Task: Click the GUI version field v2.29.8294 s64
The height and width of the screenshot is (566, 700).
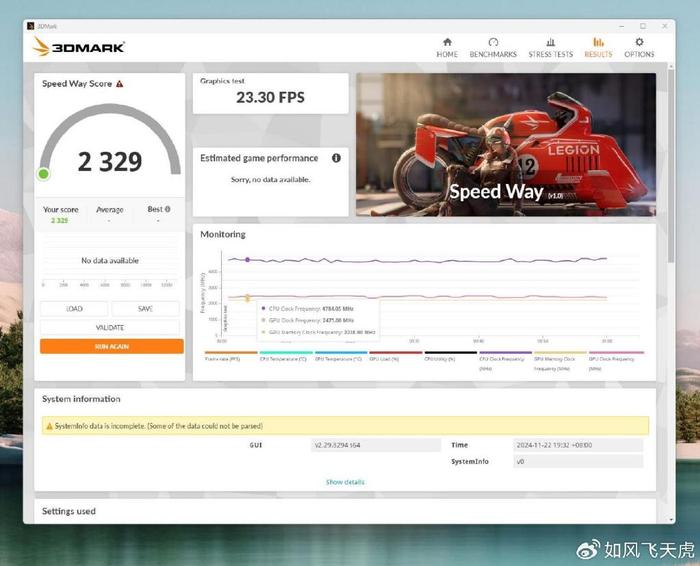Action: 376,445
